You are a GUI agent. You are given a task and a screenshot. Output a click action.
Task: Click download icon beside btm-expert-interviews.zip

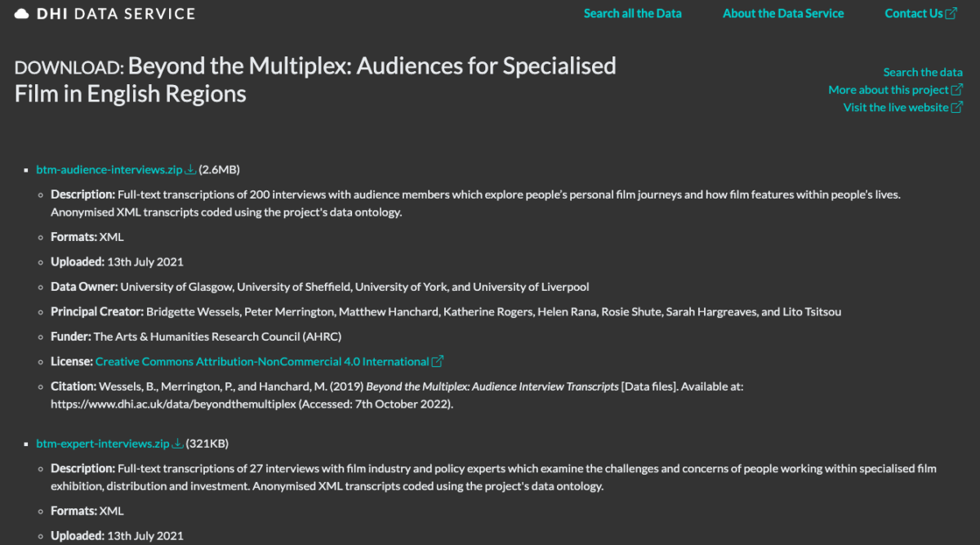177,444
